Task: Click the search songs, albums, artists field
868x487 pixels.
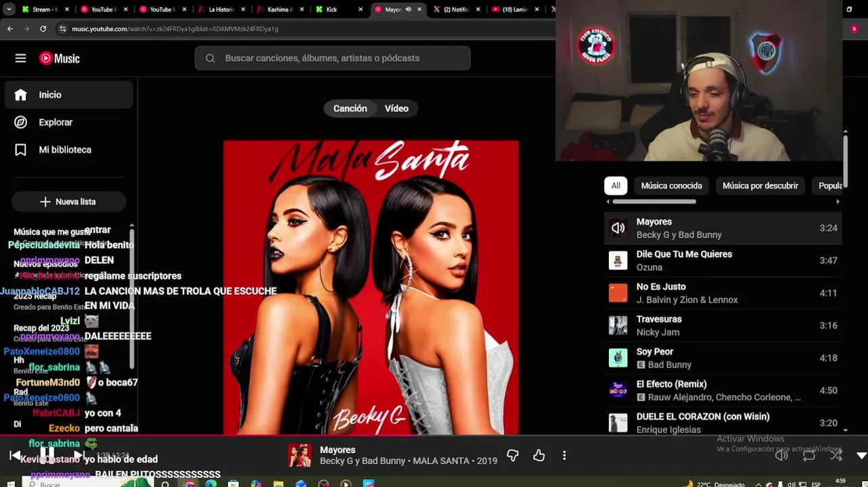Action: pyautogui.click(x=332, y=58)
